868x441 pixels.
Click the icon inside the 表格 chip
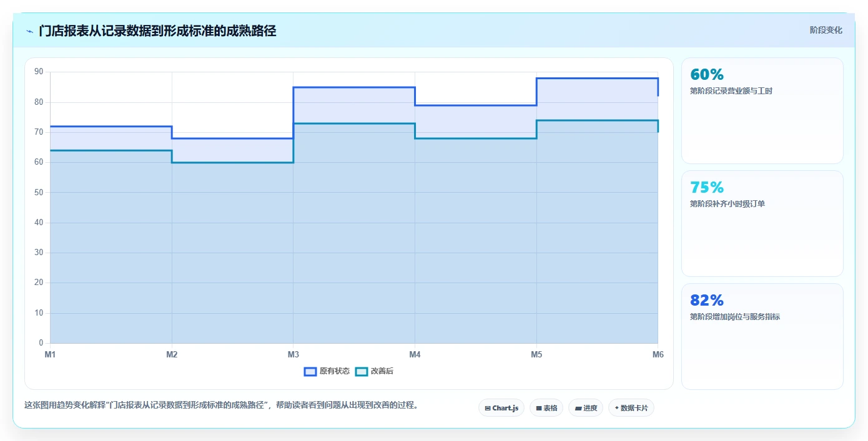pyautogui.click(x=539, y=409)
